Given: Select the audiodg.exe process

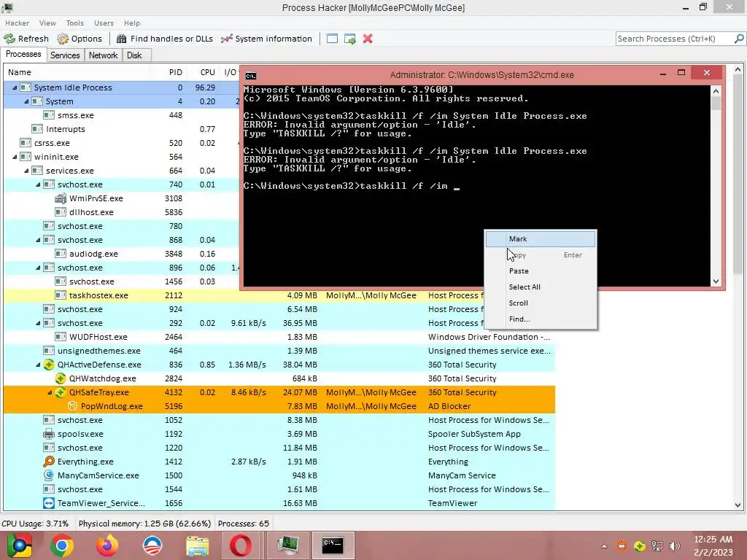Looking at the screenshot, I should point(93,254).
